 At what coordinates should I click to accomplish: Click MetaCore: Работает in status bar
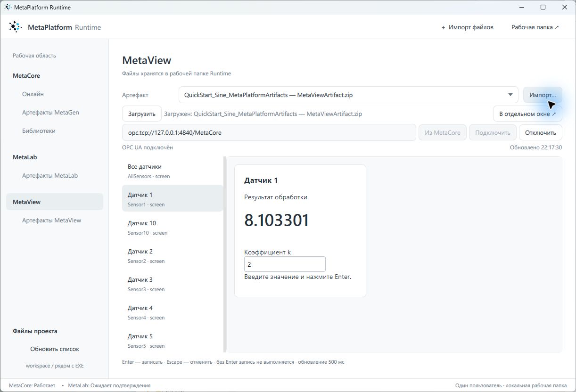point(32,385)
